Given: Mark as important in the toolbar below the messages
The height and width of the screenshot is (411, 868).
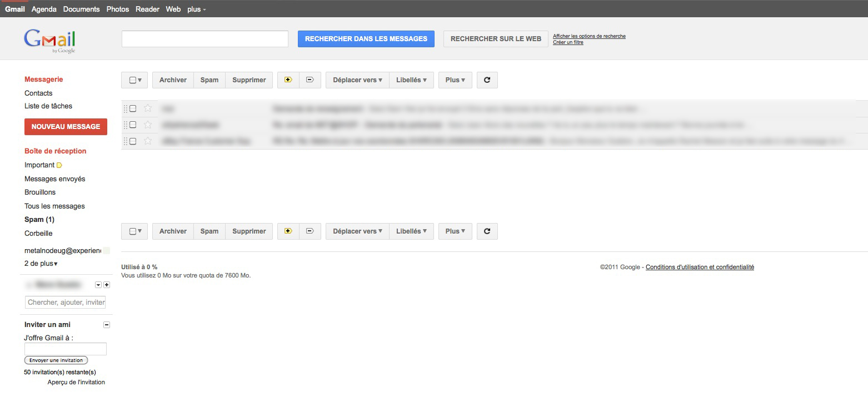Looking at the screenshot, I should click(x=288, y=231).
